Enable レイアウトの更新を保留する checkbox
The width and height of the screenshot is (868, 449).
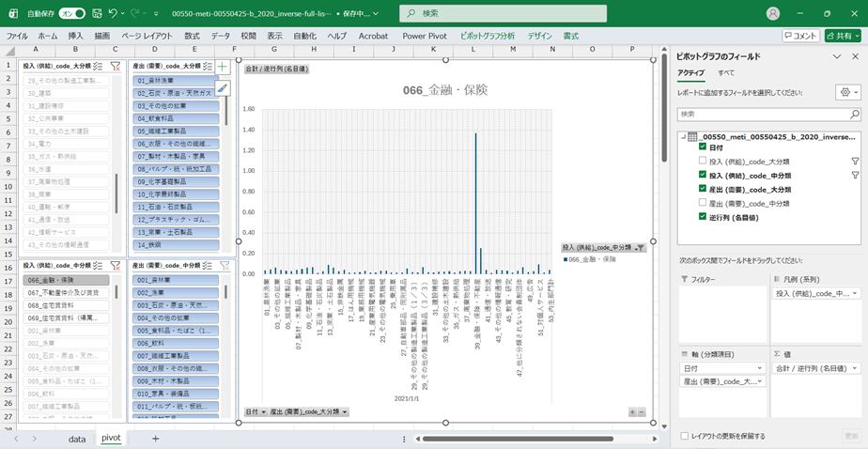tap(686, 436)
